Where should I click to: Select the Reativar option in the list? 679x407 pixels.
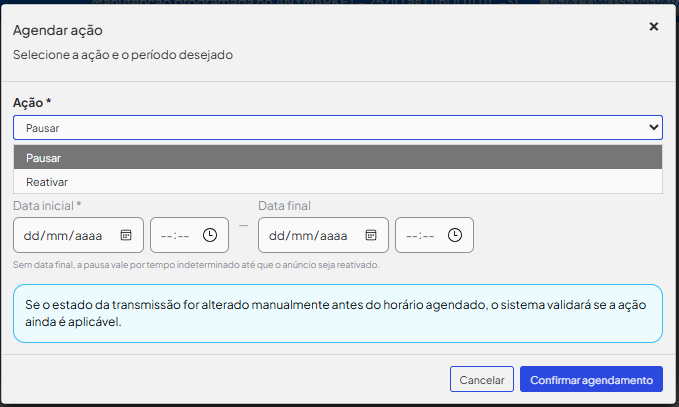click(338, 182)
